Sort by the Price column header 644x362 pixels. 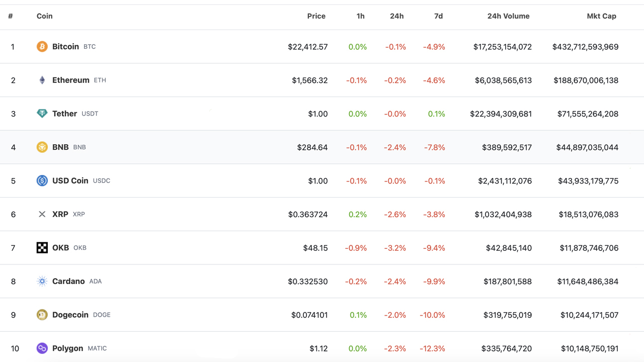(x=316, y=16)
